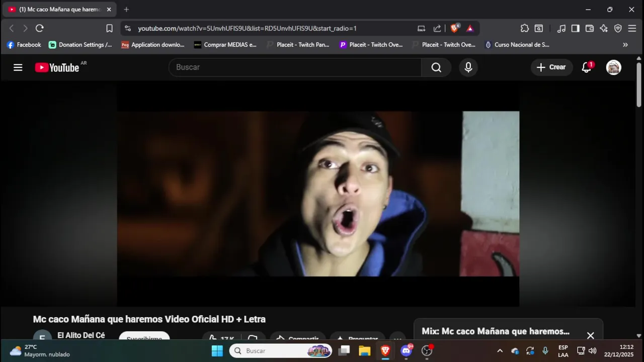Open Brave Shields lion icon
Viewport: 644px width, 362px height.
(454, 29)
